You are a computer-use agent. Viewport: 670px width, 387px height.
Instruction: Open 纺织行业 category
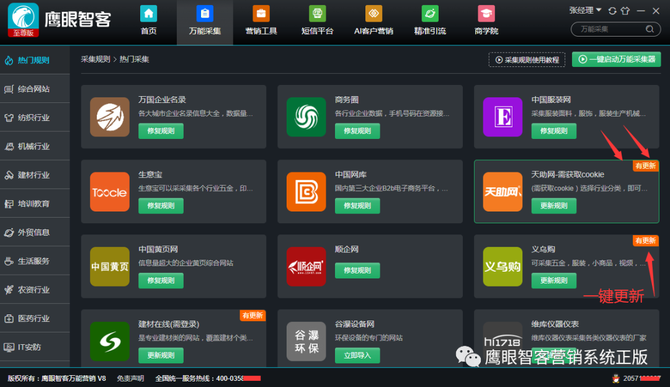[x=35, y=117]
